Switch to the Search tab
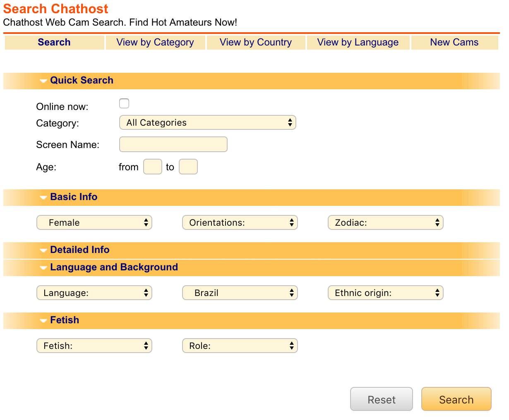The image size is (509, 420). [54, 42]
